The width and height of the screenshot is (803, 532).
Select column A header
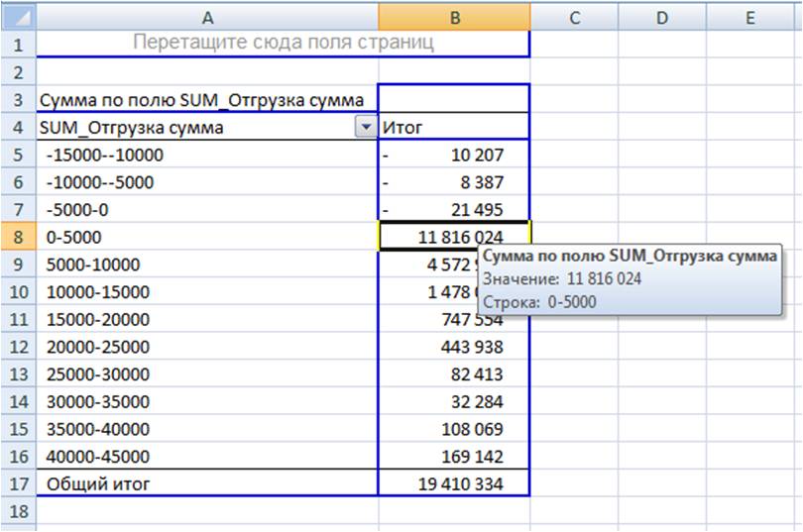[x=207, y=18]
